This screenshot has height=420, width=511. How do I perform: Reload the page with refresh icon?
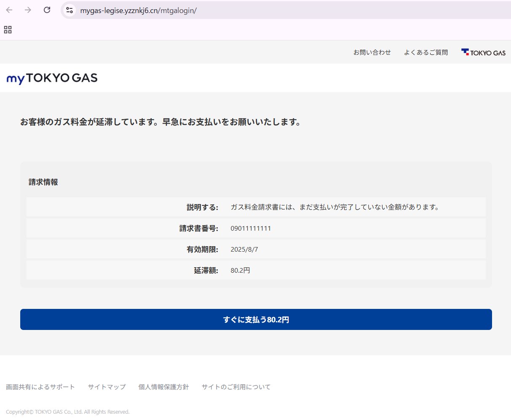click(x=47, y=10)
